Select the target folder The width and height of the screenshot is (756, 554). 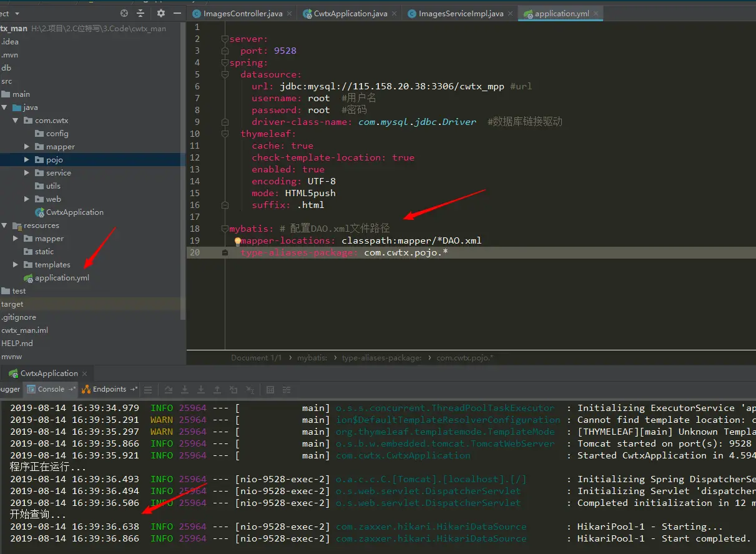(x=12, y=304)
